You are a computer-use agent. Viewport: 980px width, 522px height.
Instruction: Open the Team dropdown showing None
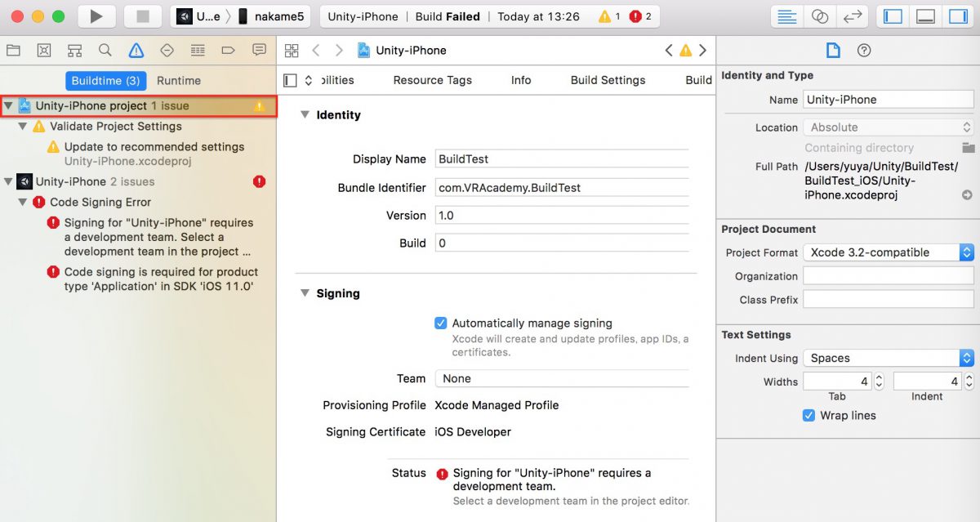562,378
